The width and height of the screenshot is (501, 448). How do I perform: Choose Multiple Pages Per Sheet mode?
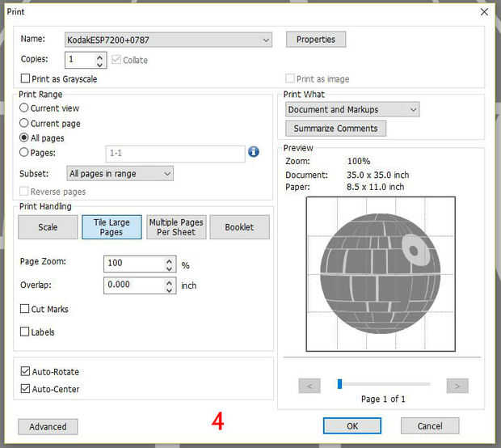[176, 227]
